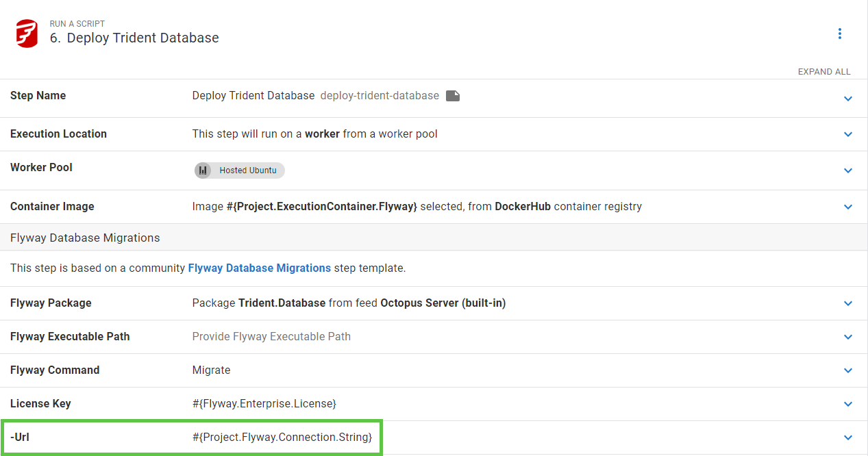The width and height of the screenshot is (868, 456).
Task: Expand the License Key section
Action: [848, 404]
